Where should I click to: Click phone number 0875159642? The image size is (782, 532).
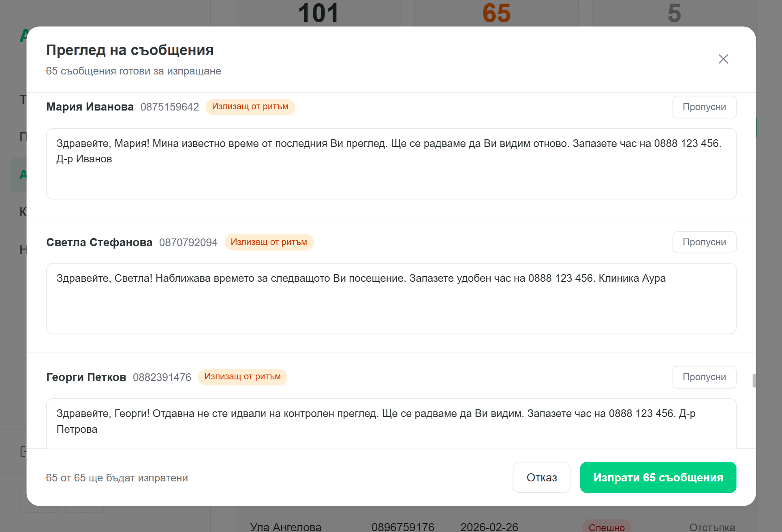pos(170,107)
